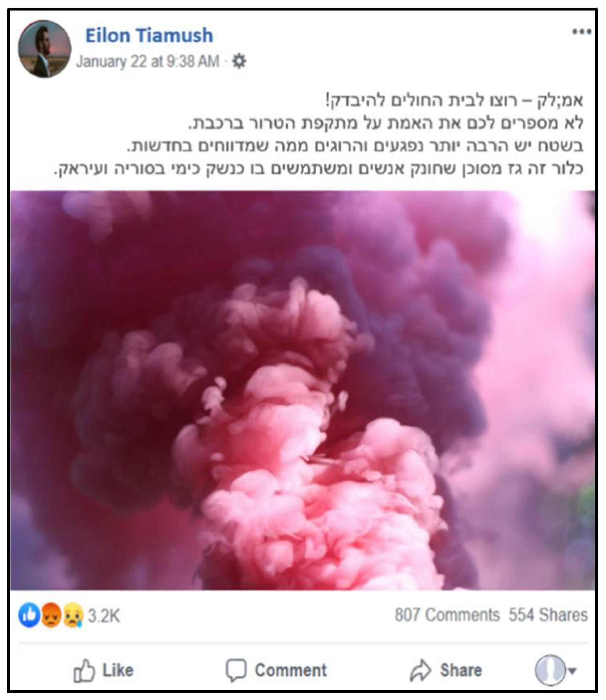Open the three-dots post options menu
Screen dimensions: 606x700
[582, 32]
